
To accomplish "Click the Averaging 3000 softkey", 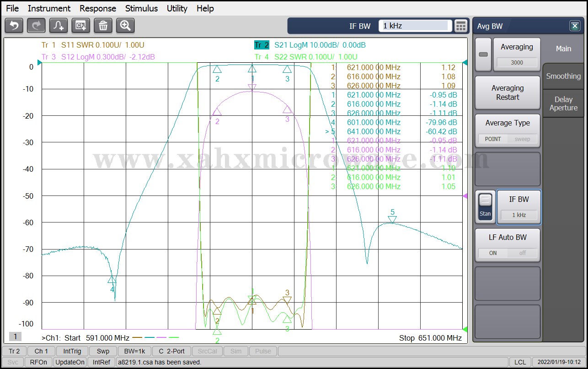I will point(517,54).
